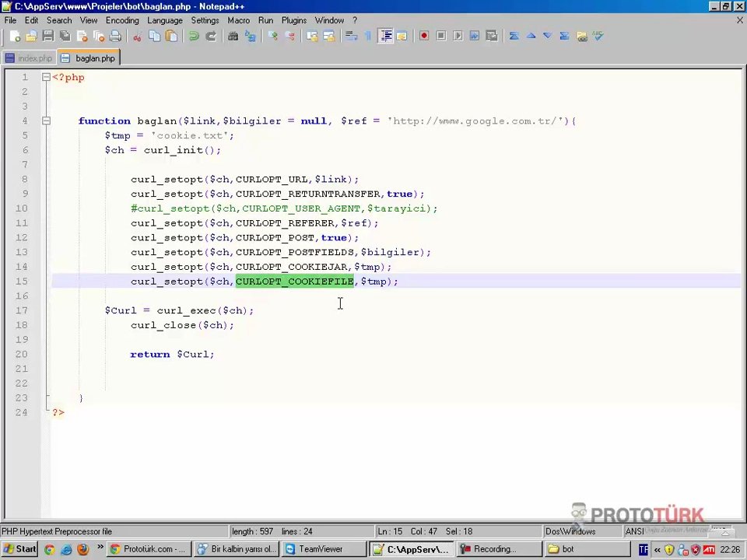Image resolution: width=747 pixels, height=560 pixels.
Task: Open the Window menu
Action: tap(329, 20)
